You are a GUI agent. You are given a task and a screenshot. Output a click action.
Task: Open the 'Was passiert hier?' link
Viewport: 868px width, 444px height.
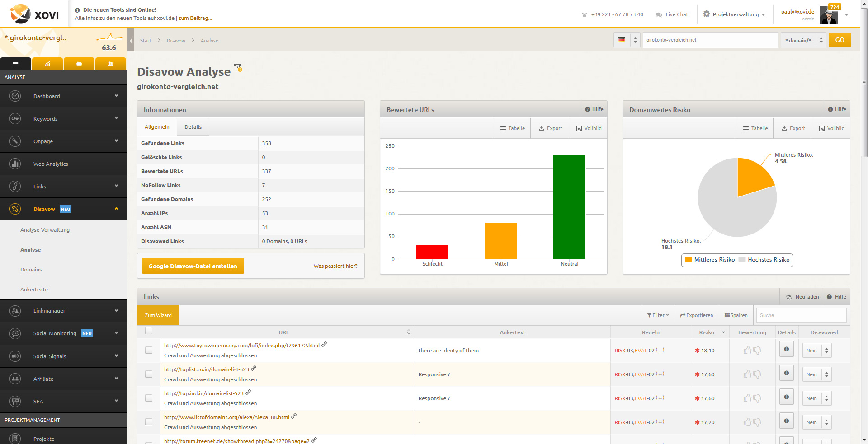click(x=335, y=266)
